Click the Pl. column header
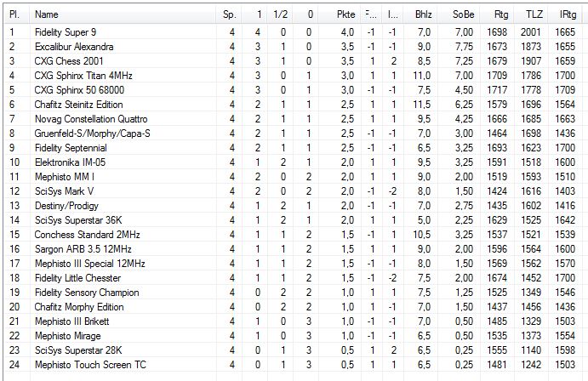Image resolution: width=588 pixels, height=381 pixels. pos(14,14)
